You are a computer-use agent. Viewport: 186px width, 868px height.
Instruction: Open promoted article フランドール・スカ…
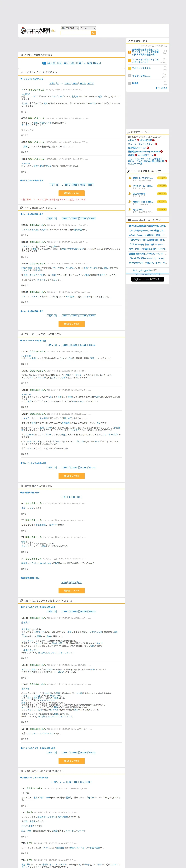click(x=143, y=186)
